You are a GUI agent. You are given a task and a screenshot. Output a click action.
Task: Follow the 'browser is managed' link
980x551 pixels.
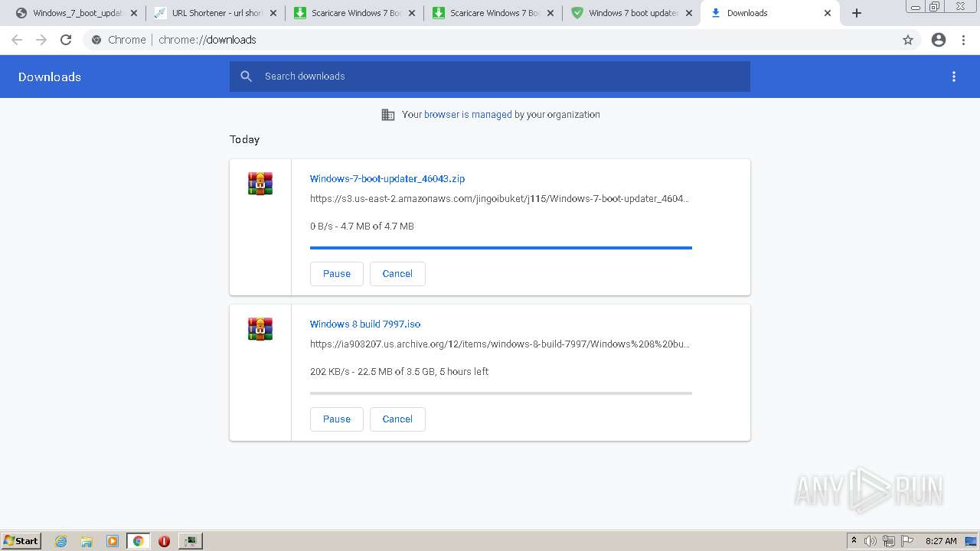[468, 115]
